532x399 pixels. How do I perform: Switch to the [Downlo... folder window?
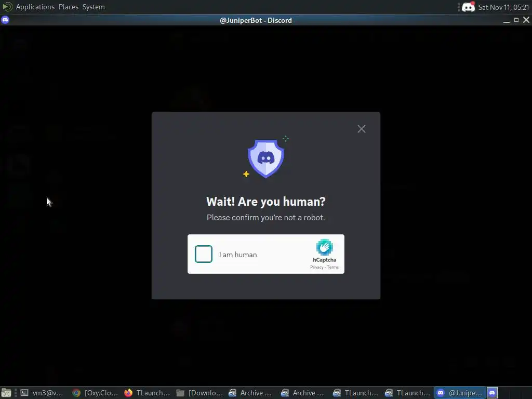click(x=199, y=393)
